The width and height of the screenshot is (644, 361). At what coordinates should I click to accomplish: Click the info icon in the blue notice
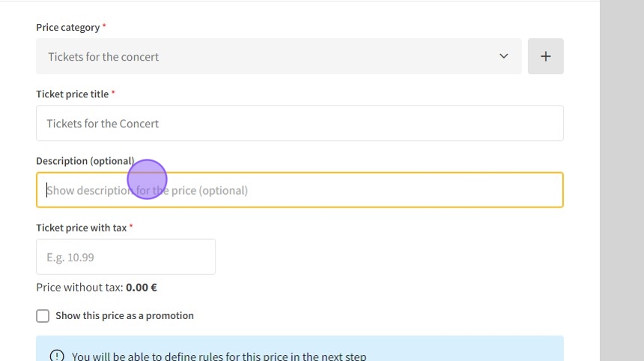57,356
